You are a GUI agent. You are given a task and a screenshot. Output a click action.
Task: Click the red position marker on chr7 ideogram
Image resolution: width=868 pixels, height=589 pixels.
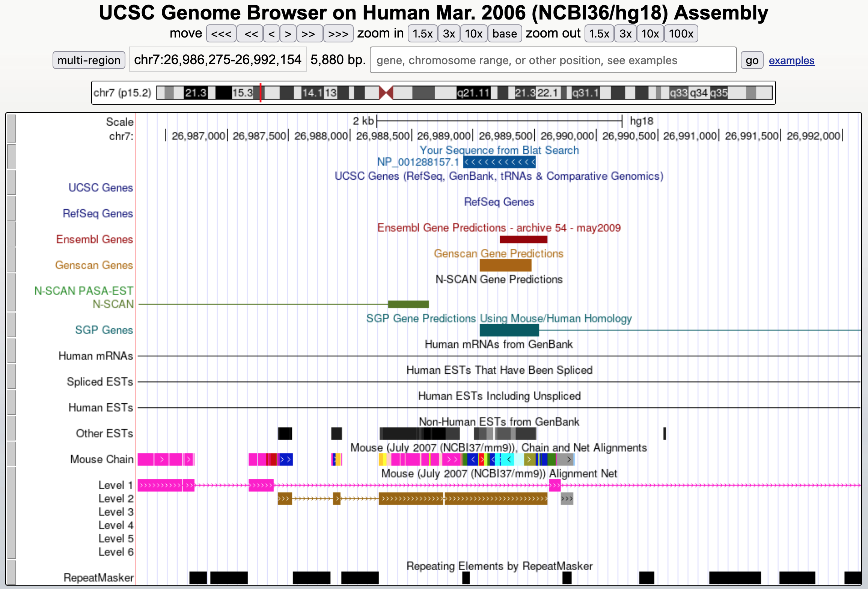[x=260, y=93]
